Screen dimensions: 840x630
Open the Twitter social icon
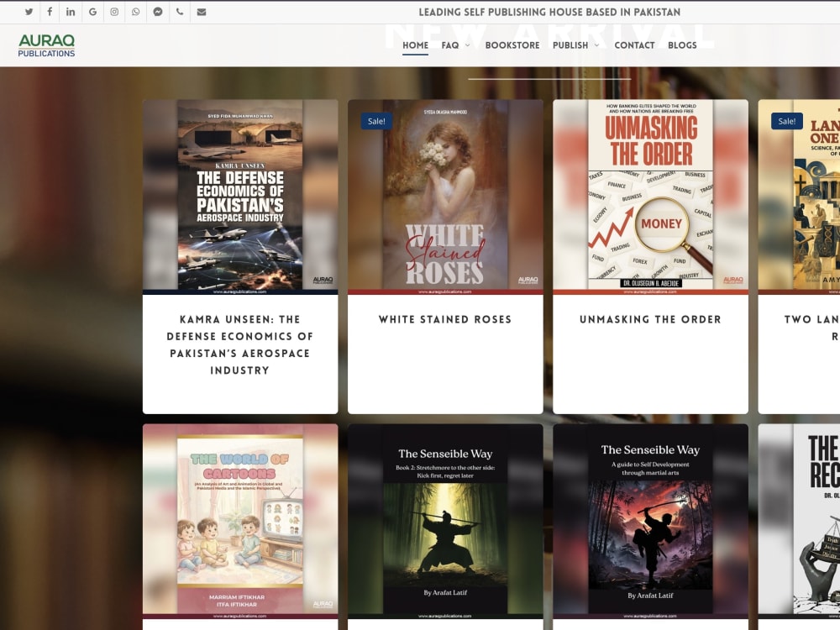click(x=29, y=12)
